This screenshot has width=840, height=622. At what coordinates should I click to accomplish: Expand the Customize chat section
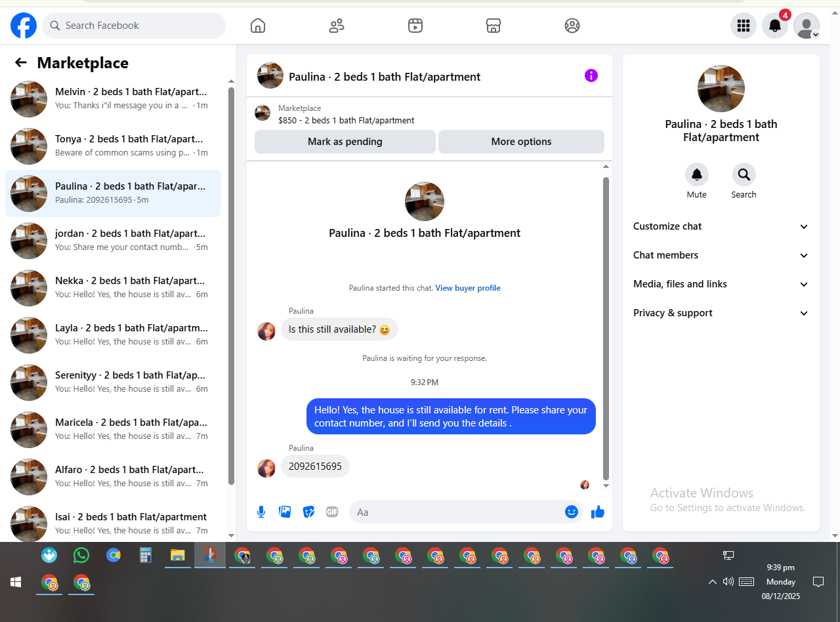tap(721, 226)
